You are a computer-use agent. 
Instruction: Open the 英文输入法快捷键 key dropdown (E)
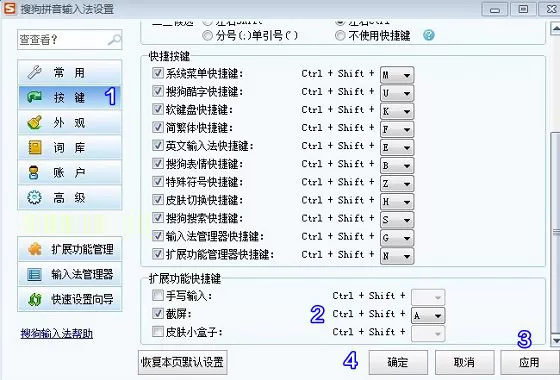(397, 148)
